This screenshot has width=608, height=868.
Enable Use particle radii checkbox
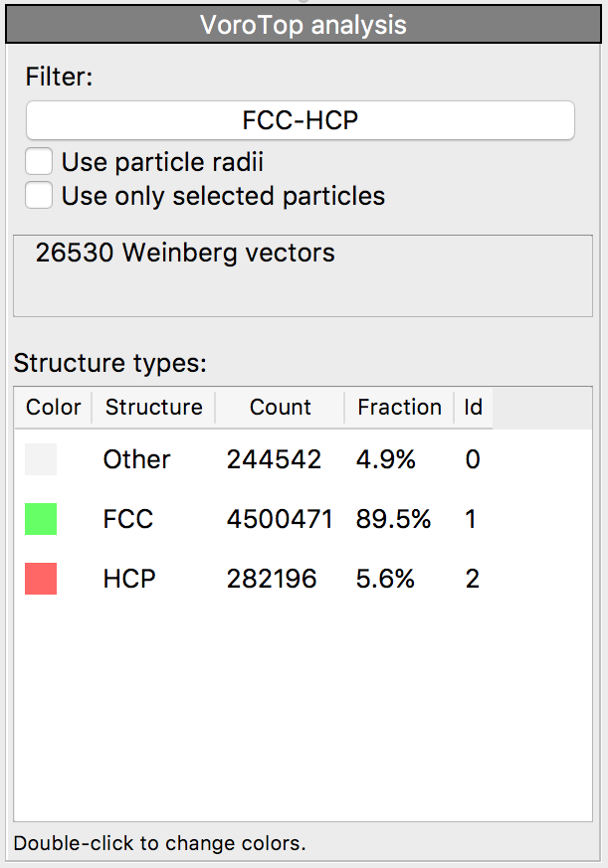40,162
